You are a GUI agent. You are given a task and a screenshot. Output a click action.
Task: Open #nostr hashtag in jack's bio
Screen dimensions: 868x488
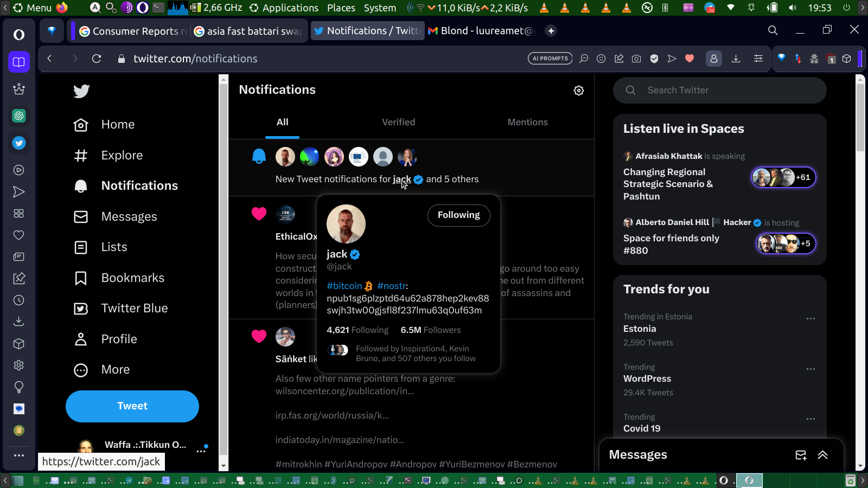click(x=391, y=286)
